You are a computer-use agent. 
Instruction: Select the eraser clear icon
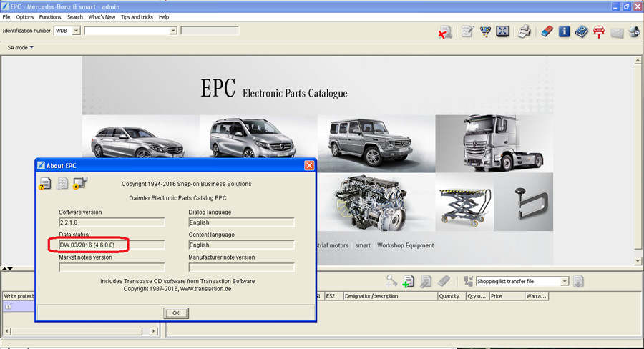(547, 31)
